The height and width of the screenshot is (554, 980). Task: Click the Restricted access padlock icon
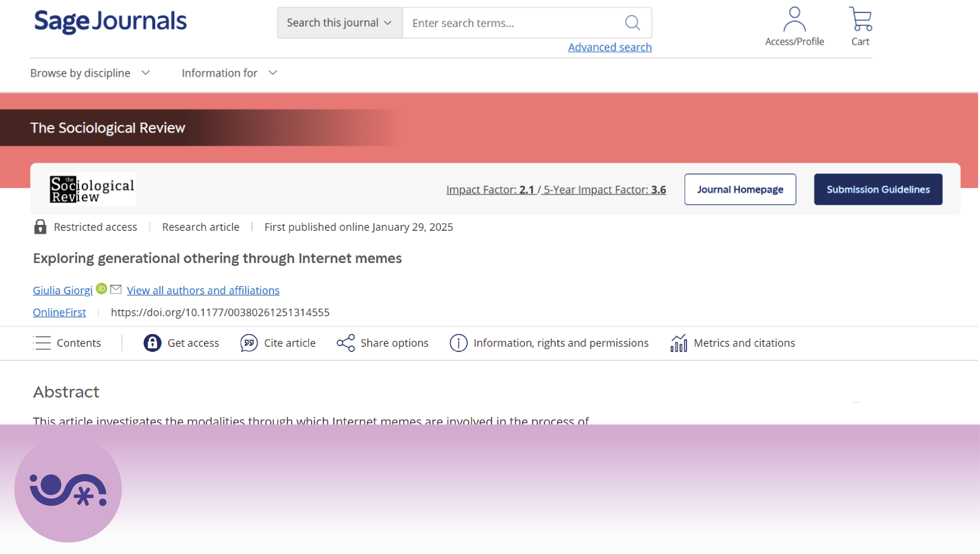coord(40,227)
